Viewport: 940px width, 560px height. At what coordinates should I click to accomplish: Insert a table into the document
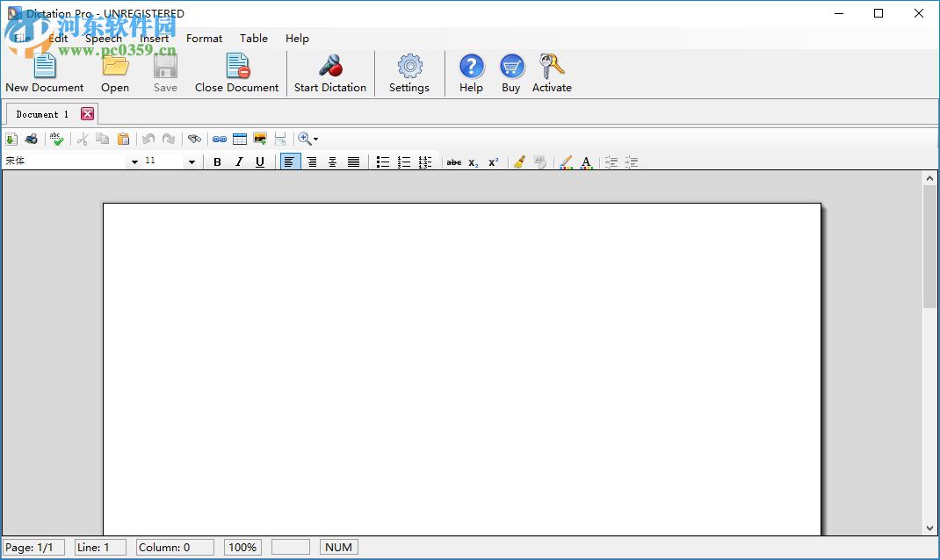point(239,138)
